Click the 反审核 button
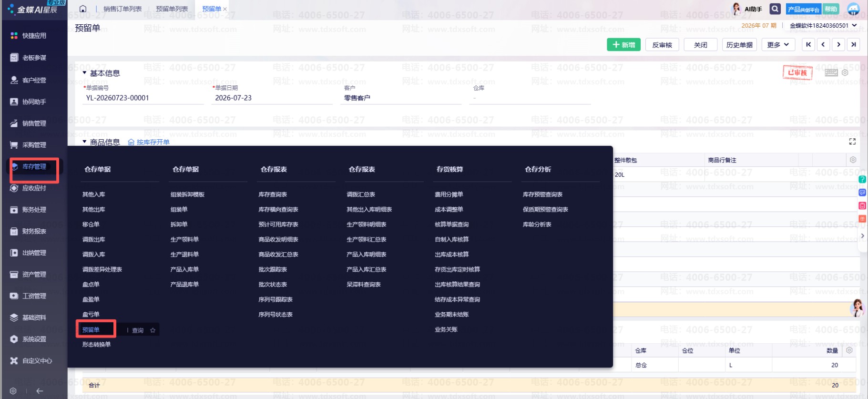 click(x=662, y=45)
